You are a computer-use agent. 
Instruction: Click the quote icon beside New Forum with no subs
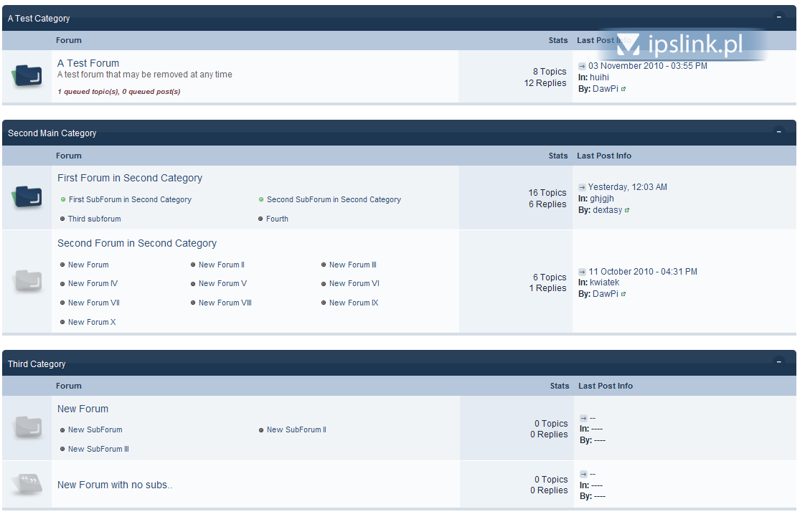pos(27,484)
